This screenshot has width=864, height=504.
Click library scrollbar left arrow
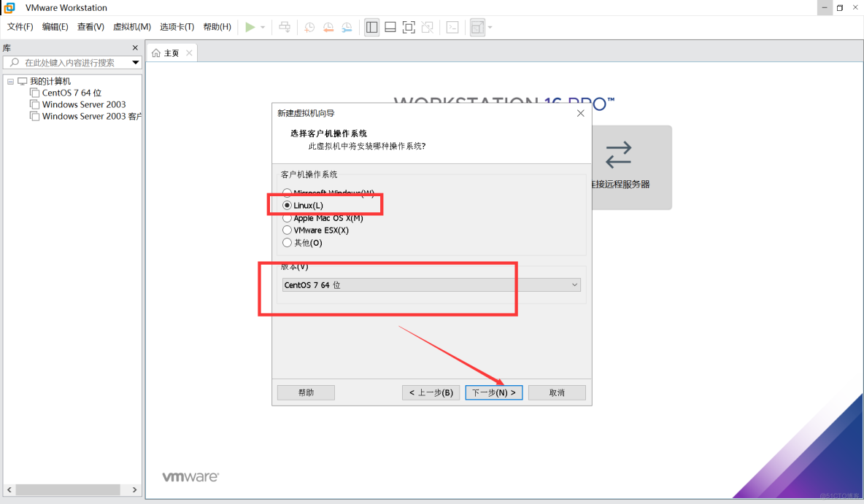point(9,489)
